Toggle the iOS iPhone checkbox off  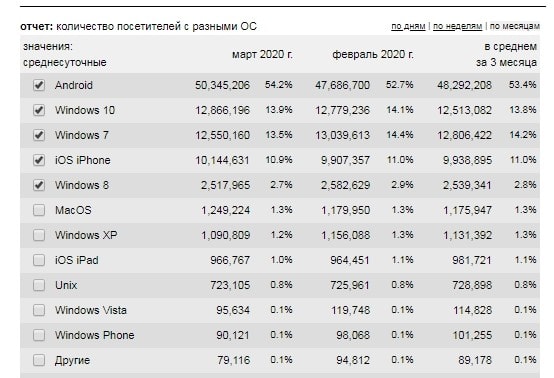point(39,160)
